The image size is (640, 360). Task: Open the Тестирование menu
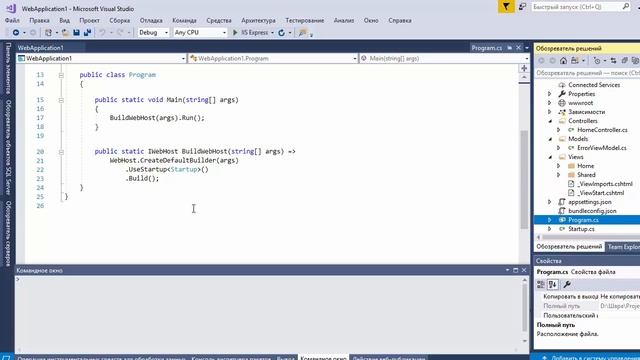click(304, 20)
